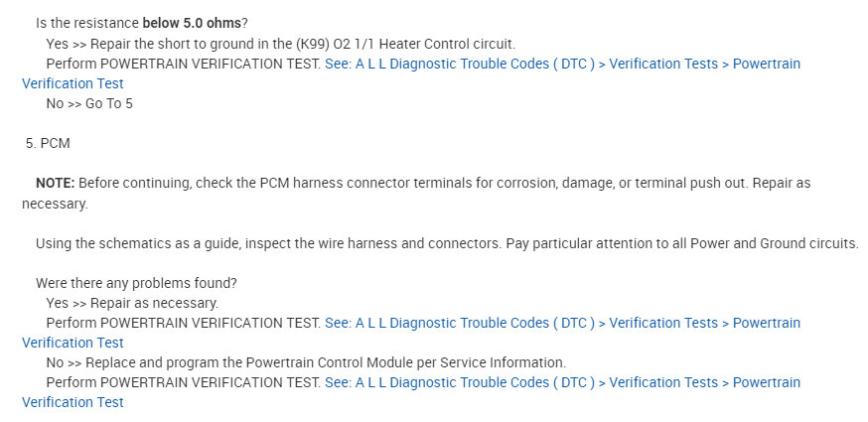Click the bold 'below 5.0 ohms' text
The height and width of the screenshot is (422, 868).
[x=192, y=22]
